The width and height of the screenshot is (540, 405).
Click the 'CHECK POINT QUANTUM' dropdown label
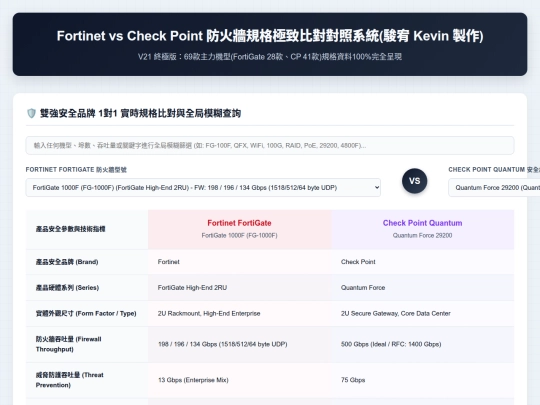click(494, 169)
